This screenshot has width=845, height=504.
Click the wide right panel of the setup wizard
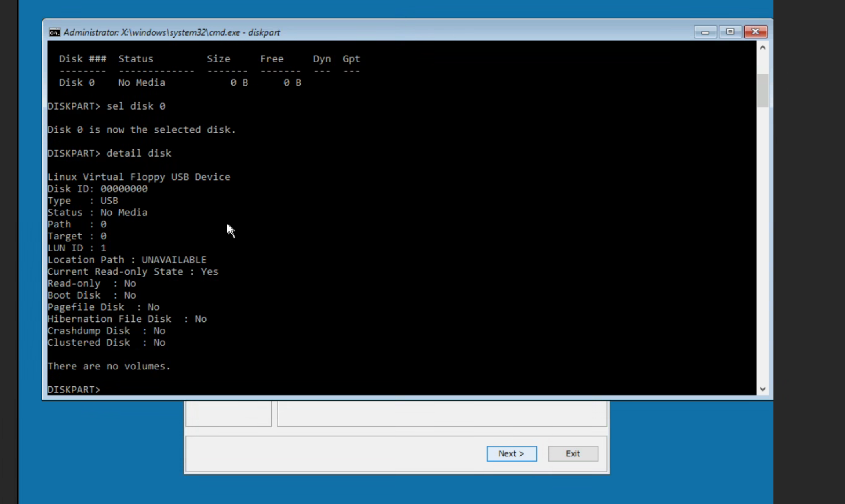[441, 414]
